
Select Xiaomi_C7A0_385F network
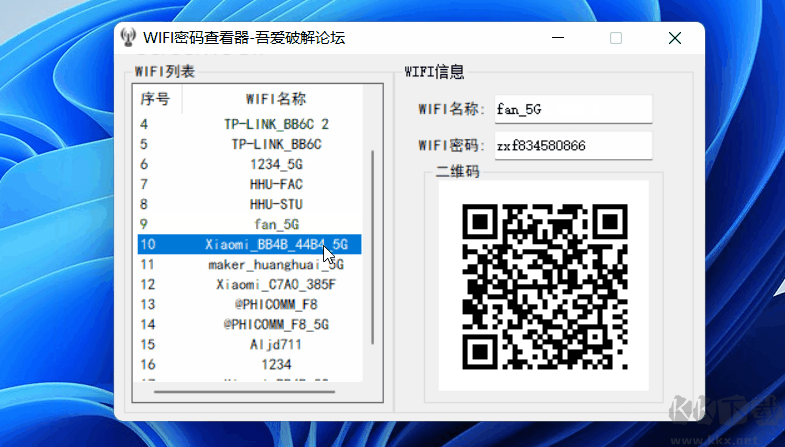click(249, 284)
